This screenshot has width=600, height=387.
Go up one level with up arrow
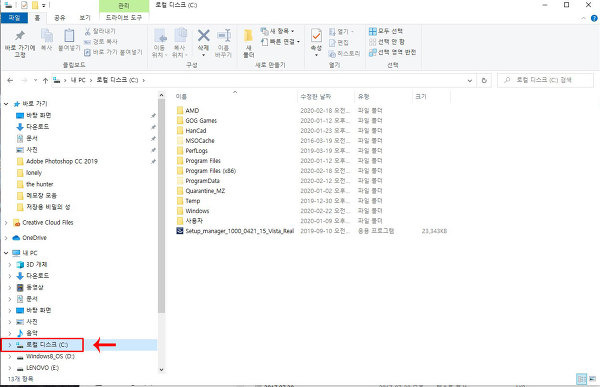(46, 80)
